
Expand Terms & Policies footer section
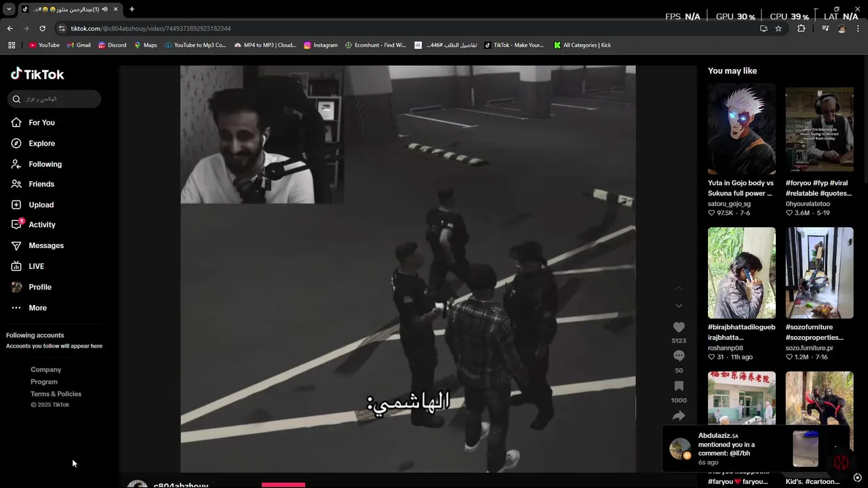pos(56,394)
